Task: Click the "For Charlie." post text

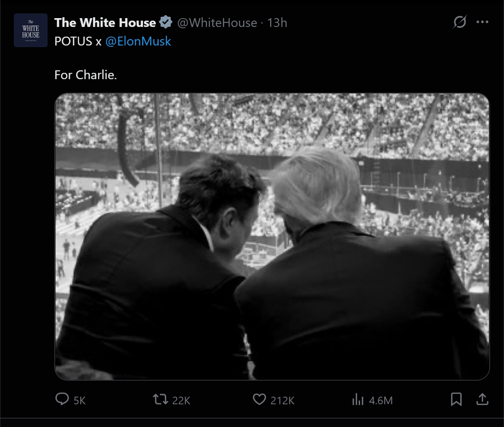Action: tap(85, 75)
